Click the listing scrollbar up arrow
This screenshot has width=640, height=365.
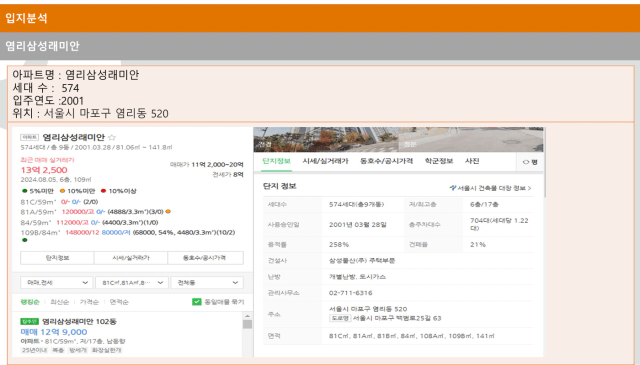[247, 316]
